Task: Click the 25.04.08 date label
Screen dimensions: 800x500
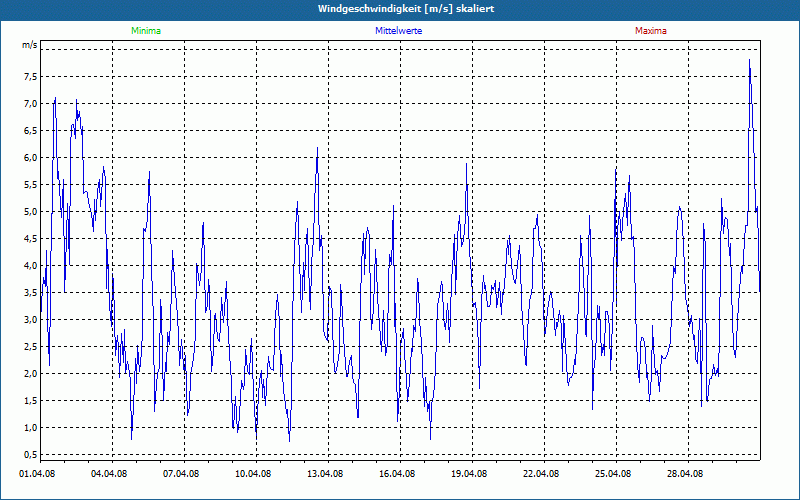Action: coord(613,474)
